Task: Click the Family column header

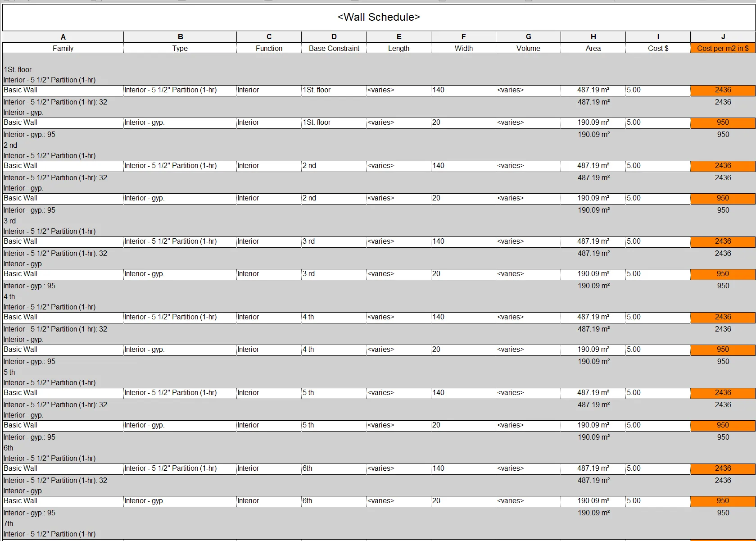Action: coord(63,48)
